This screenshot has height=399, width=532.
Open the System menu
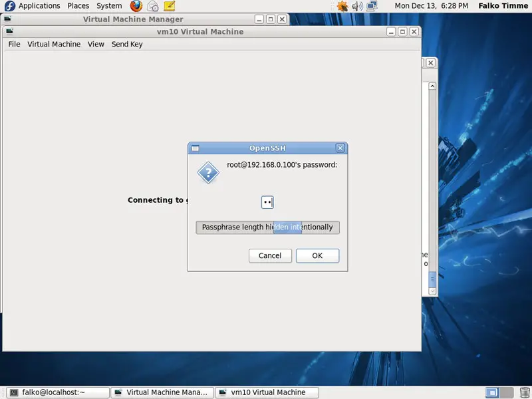coord(109,6)
